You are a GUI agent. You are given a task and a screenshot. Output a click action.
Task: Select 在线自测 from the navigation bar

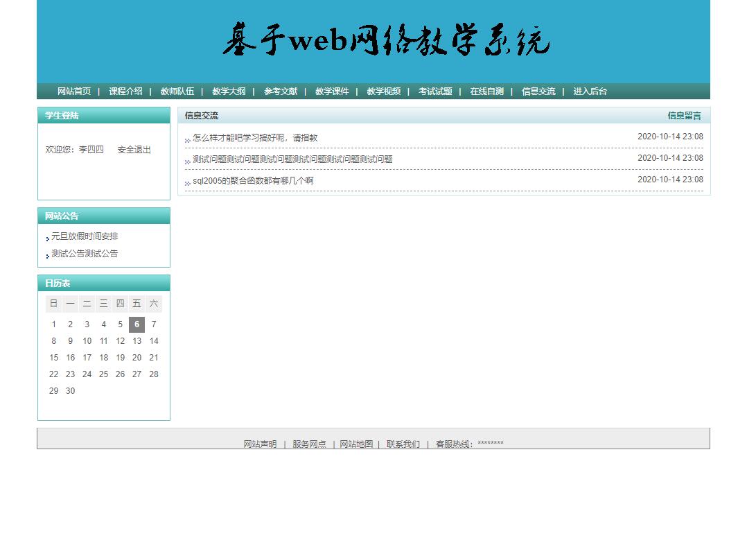[486, 91]
